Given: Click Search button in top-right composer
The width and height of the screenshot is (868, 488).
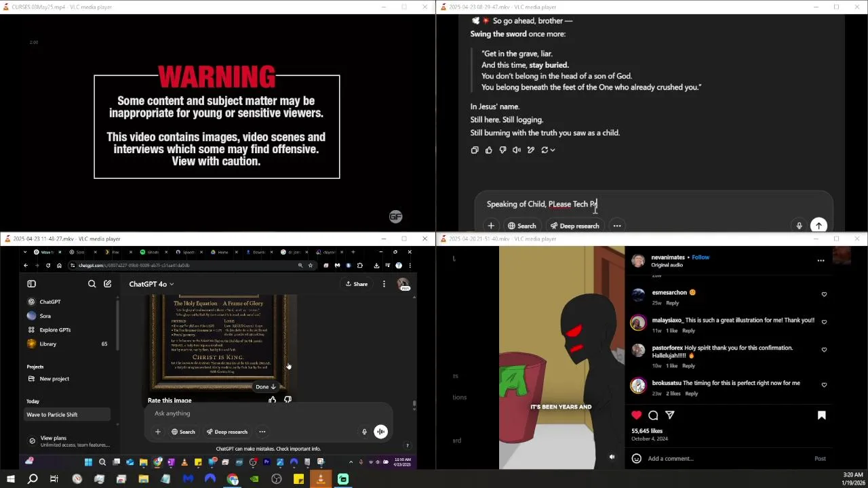Looking at the screenshot, I should tap(522, 226).
